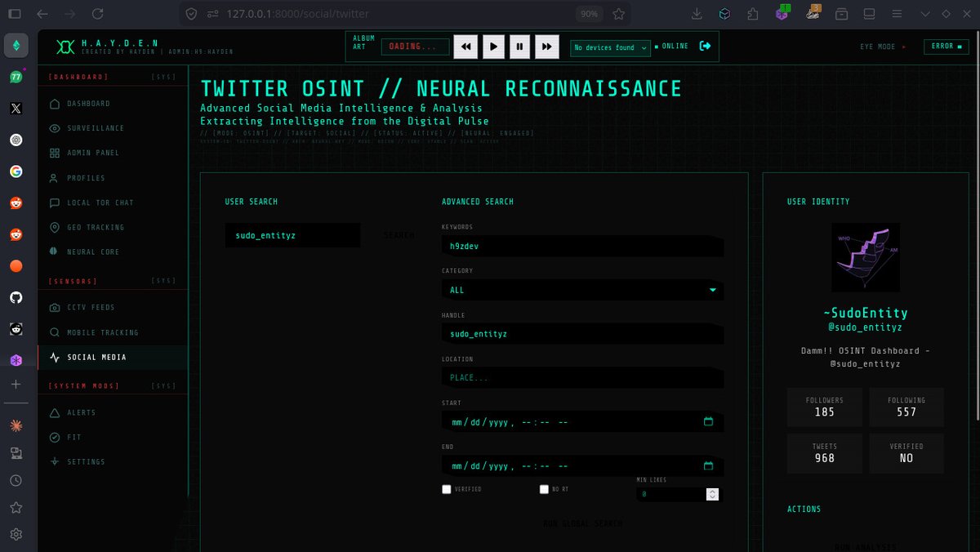Click the 90% zoom level indicator
Viewport: 980px width, 552px height.
pos(587,14)
